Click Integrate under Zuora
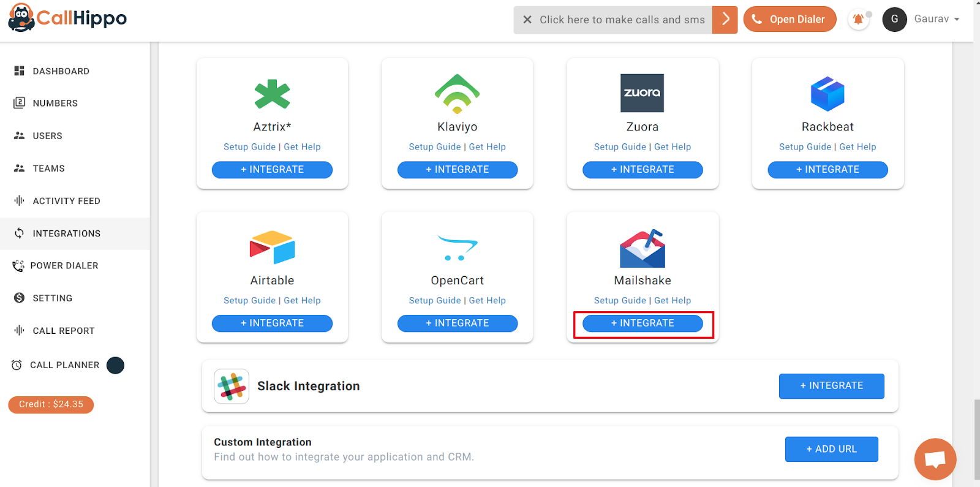980x487 pixels. [643, 170]
